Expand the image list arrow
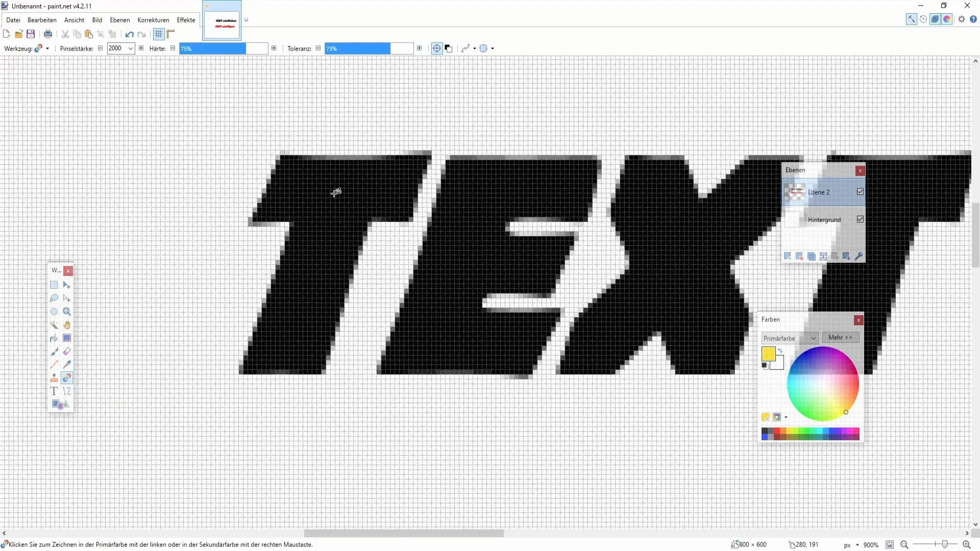This screenshot has width=980, height=551. coord(246,20)
